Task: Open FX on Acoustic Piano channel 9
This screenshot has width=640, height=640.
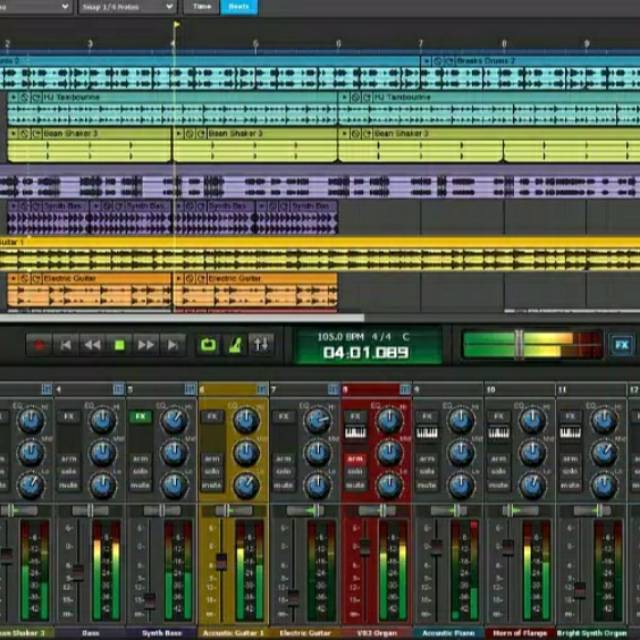Action: coord(427,417)
